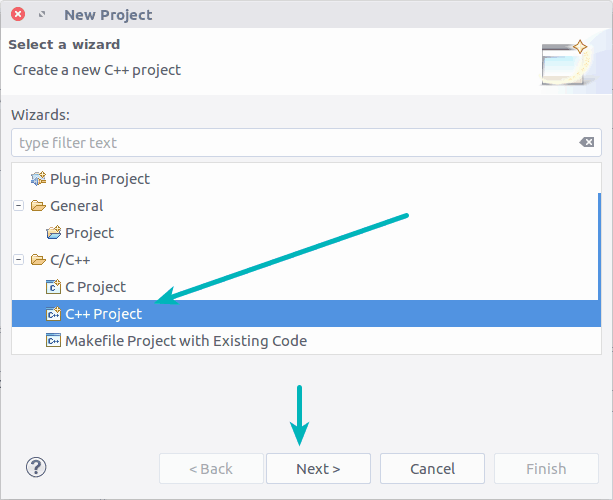Click the Project wizard icon under General
Viewport: 613px width, 500px height.
pyautogui.click(x=54, y=233)
